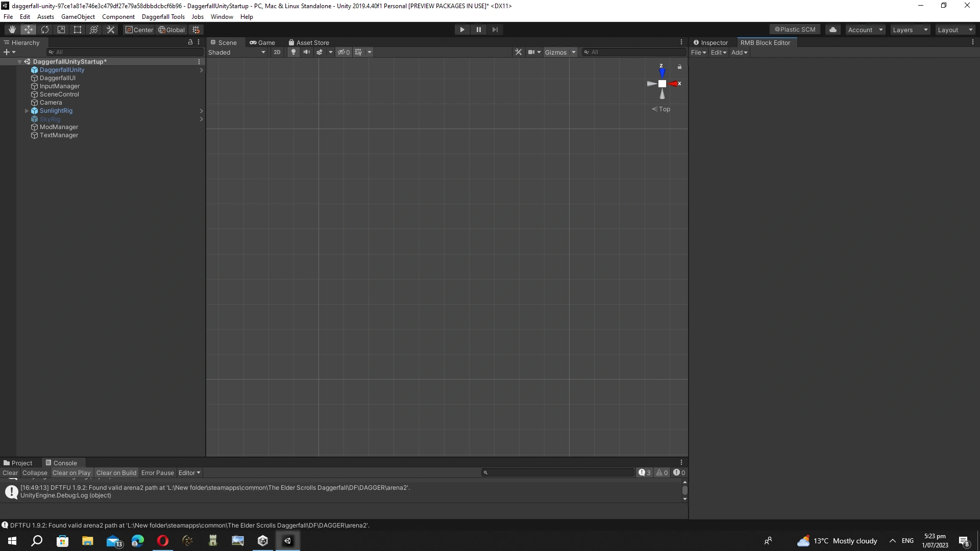
Task: Click the Plastic SCM button
Action: pyautogui.click(x=795, y=30)
